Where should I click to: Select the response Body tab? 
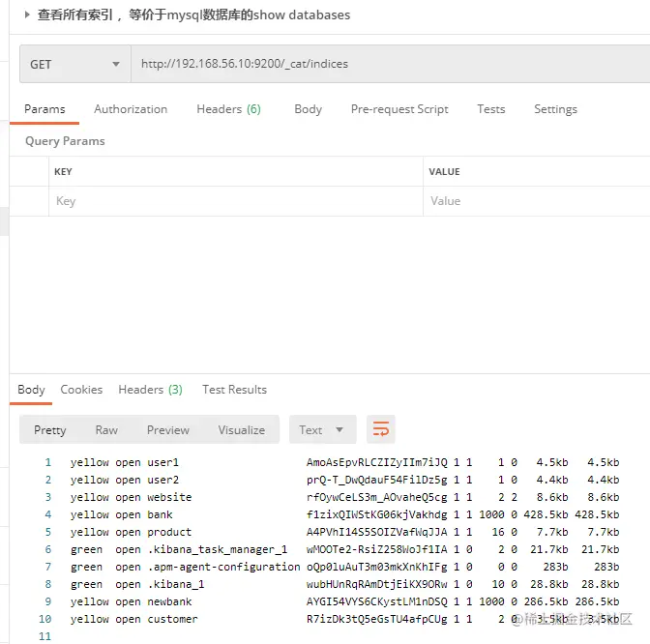[31, 390]
